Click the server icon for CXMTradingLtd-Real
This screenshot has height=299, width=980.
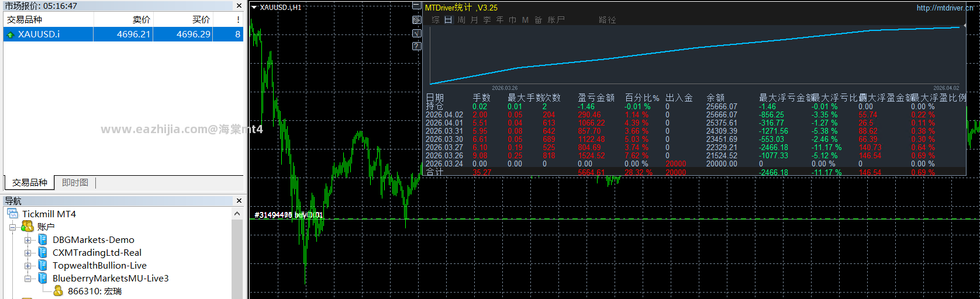(x=43, y=252)
